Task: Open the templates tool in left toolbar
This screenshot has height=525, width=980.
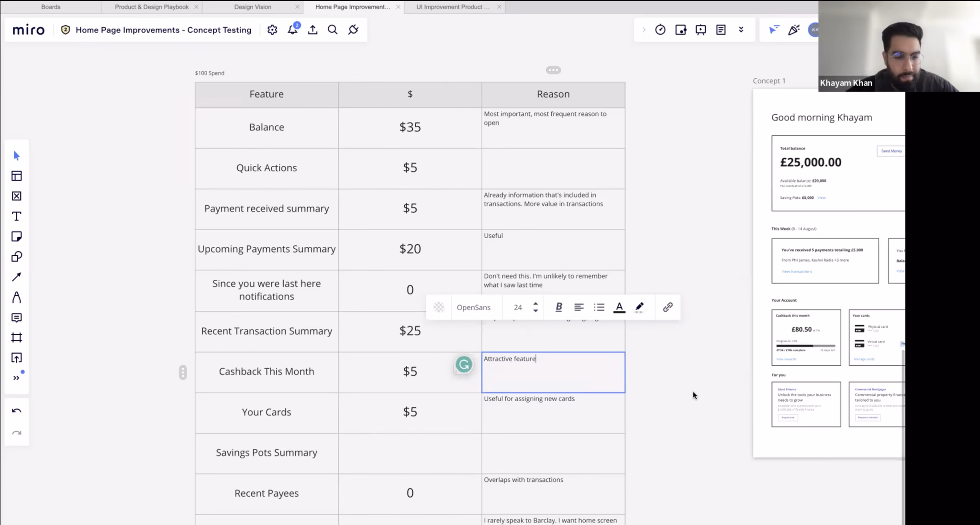Action: pos(17,176)
